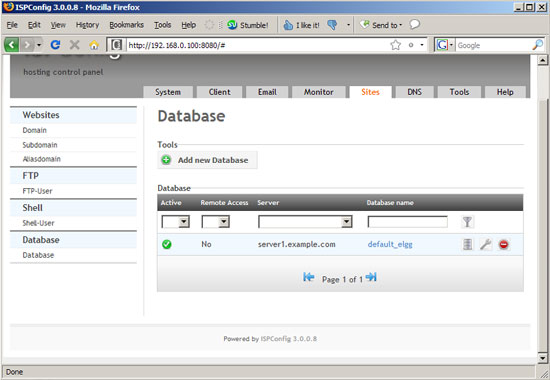This screenshot has width=550, height=380.
Task: Expand the Server filter dropdown
Action: [305, 222]
